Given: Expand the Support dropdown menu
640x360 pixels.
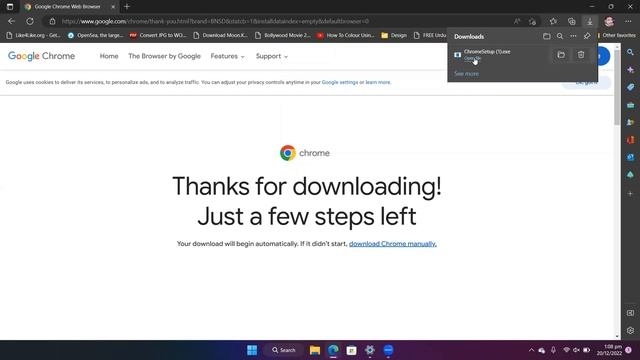Looking at the screenshot, I should point(272,56).
